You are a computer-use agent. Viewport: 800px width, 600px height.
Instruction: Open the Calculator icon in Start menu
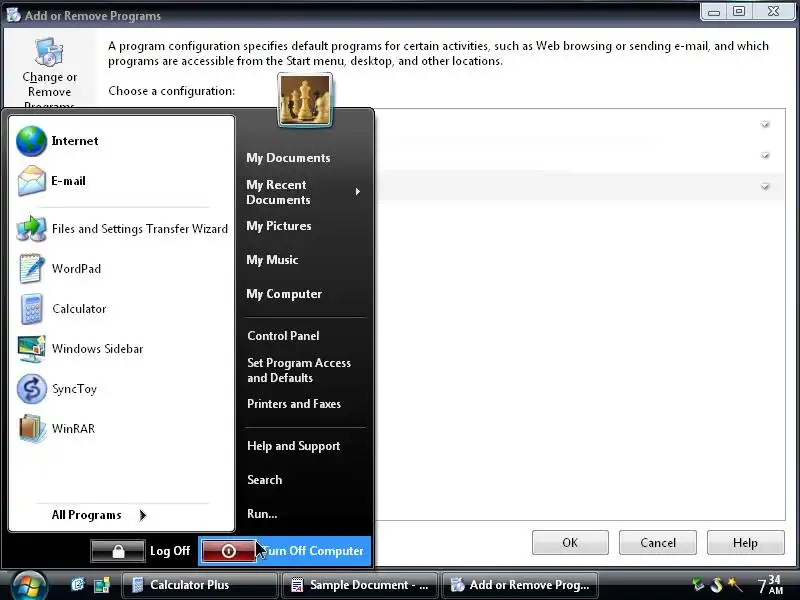[x=32, y=309]
